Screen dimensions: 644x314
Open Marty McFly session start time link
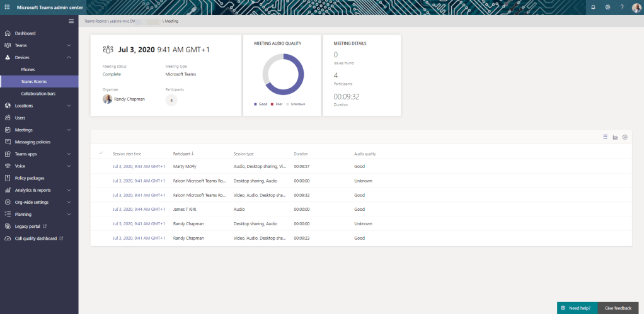click(139, 166)
